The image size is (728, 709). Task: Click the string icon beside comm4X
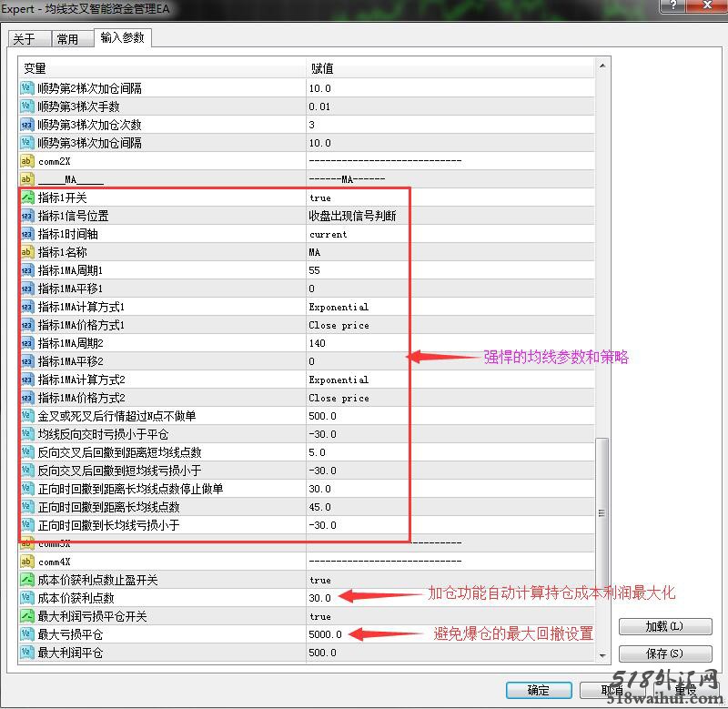26,562
